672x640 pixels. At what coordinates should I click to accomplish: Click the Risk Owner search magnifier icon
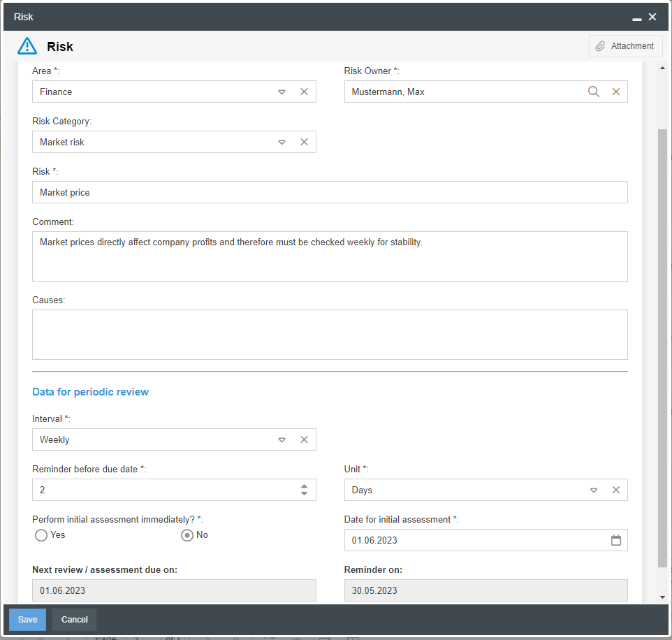(x=594, y=92)
